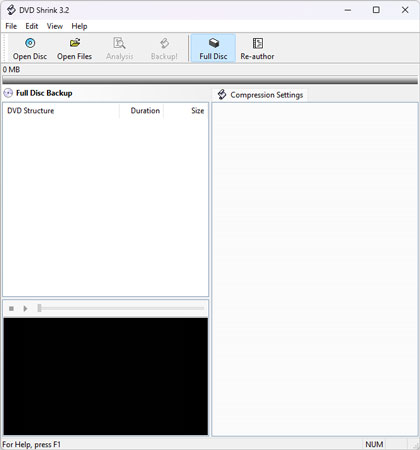Screen dimensions: 420x450
Task: Minimize the DVD Shrink window
Action: coord(348,10)
